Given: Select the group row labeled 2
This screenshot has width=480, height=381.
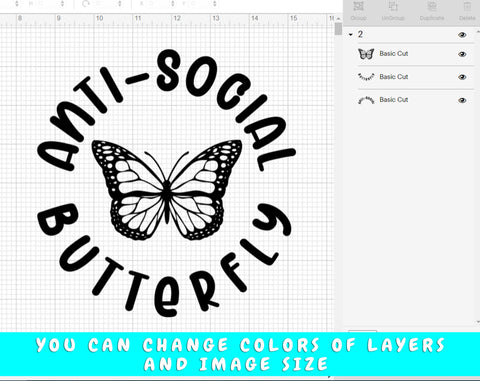Looking at the screenshot, I should click(x=411, y=35).
